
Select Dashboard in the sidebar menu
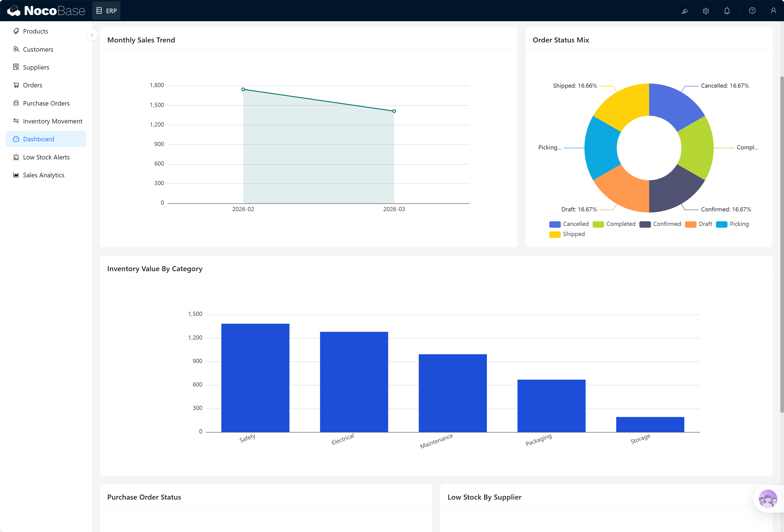pos(39,139)
